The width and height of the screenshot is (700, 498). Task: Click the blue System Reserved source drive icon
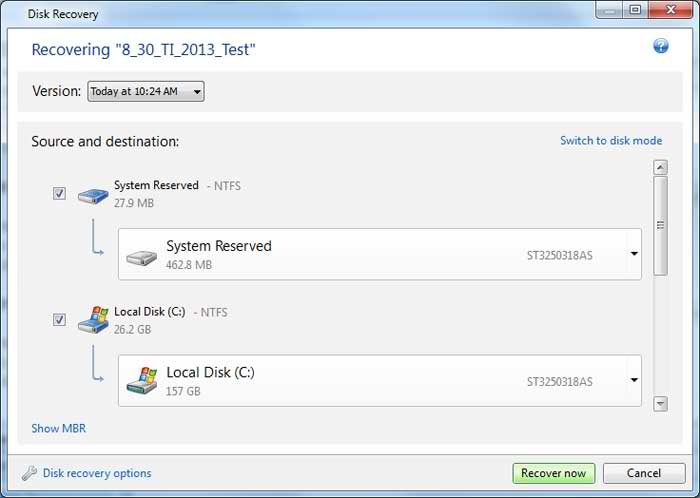pyautogui.click(x=93, y=195)
